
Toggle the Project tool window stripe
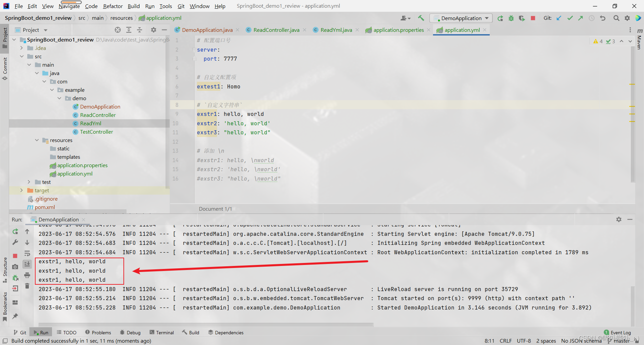5,38
